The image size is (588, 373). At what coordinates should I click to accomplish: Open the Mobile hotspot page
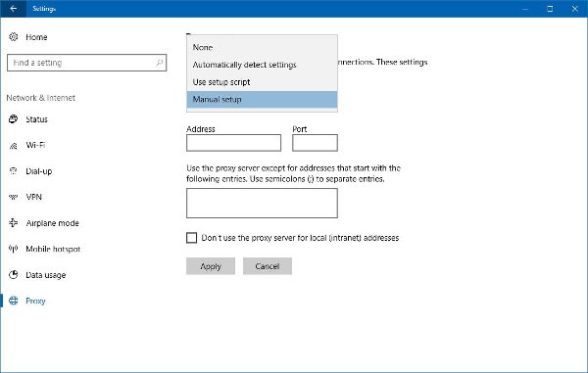coord(53,249)
